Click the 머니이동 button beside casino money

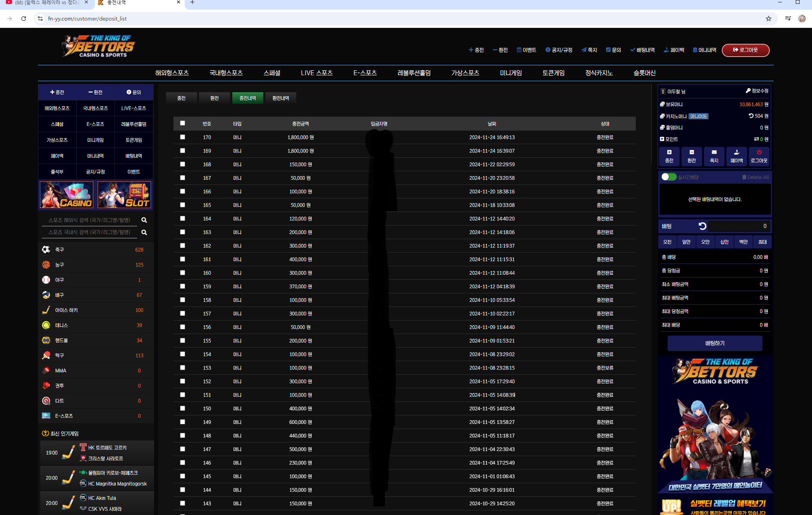coord(699,116)
